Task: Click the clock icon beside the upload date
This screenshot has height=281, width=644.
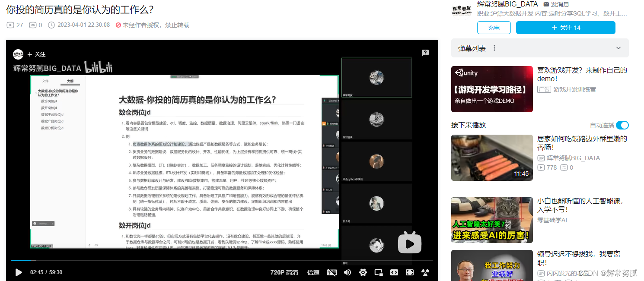Action: pyautogui.click(x=51, y=25)
